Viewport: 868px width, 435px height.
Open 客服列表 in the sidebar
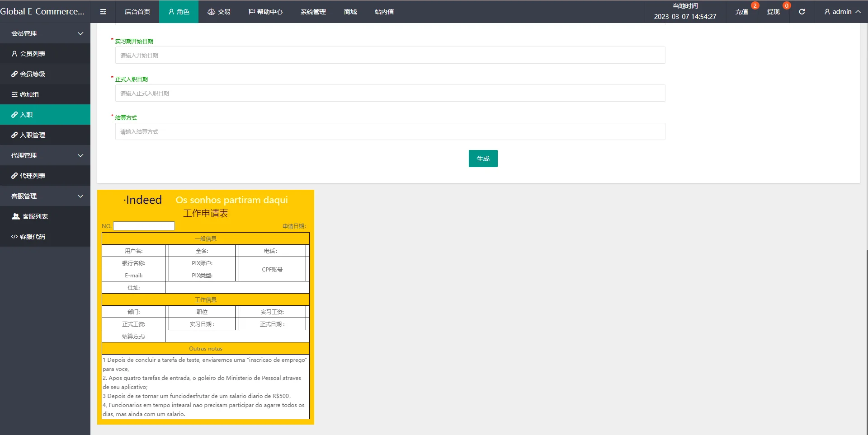click(x=35, y=216)
